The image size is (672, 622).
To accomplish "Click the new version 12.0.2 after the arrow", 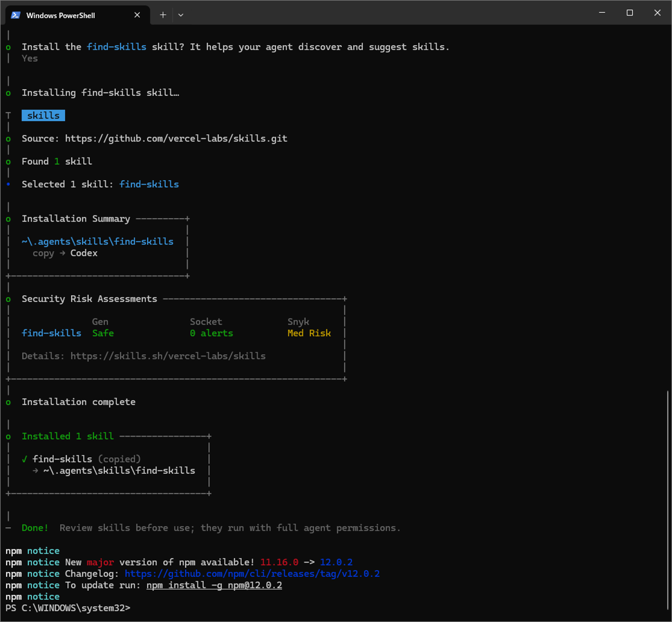I will (336, 562).
